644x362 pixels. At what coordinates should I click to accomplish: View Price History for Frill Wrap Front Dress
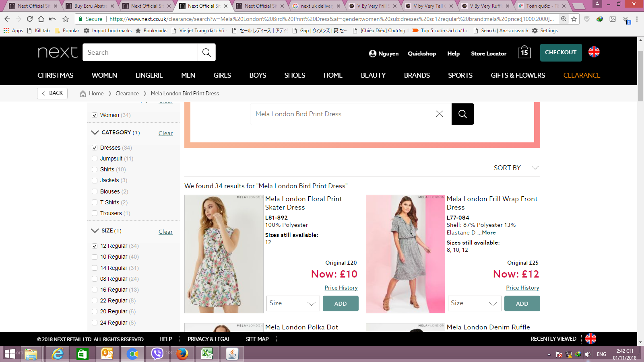(x=522, y=288)
